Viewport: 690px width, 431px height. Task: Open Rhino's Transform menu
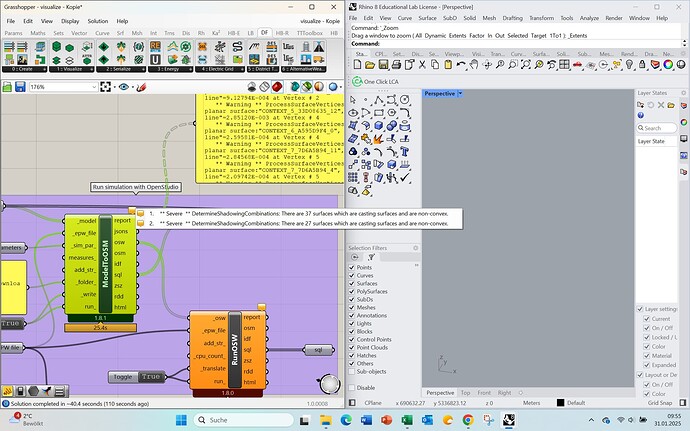(x=541, y=18)
